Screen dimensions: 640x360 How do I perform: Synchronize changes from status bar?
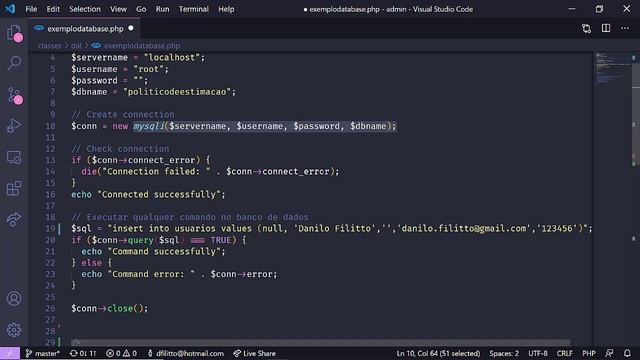pos(83,353)
